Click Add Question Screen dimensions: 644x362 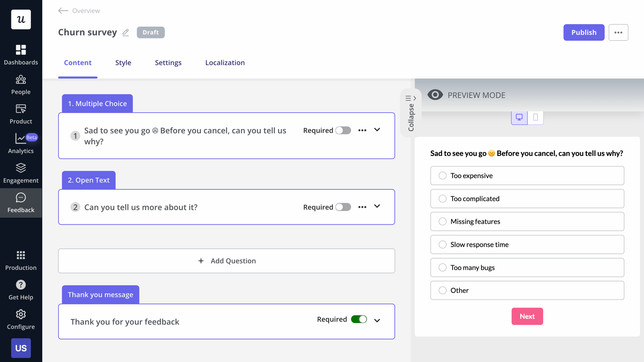226,261
